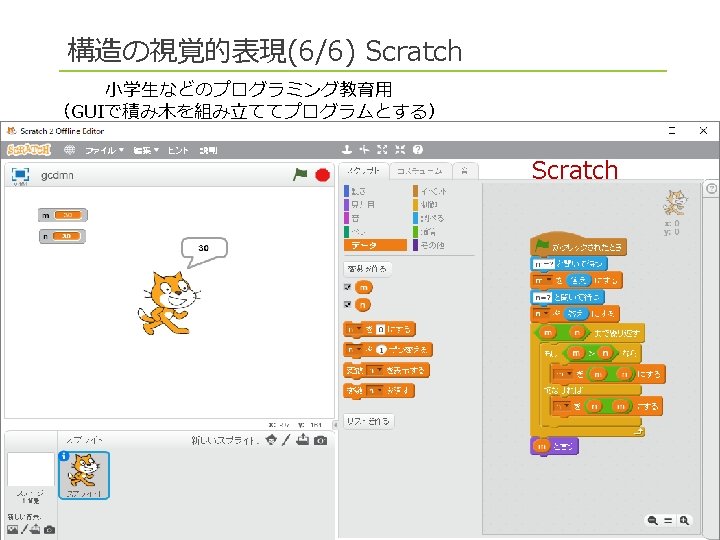Select the 制御 block category

click(x=426, y=204)
